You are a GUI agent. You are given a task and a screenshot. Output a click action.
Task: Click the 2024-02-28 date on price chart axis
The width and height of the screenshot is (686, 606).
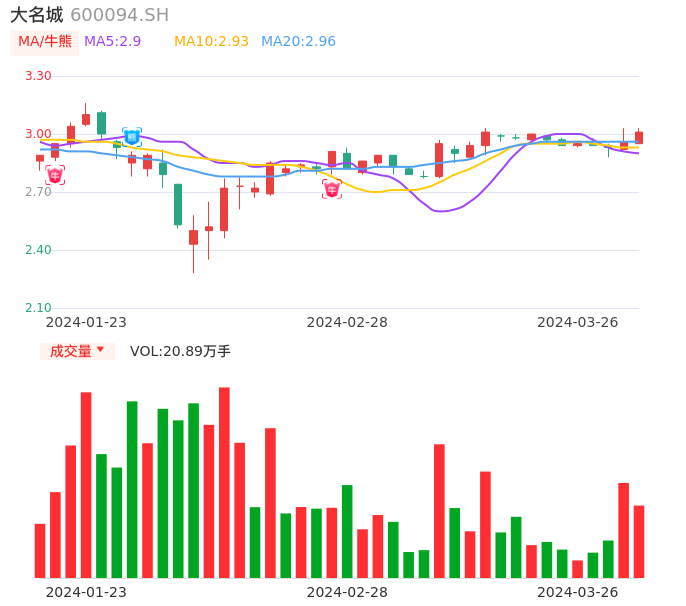coord(347,322)
